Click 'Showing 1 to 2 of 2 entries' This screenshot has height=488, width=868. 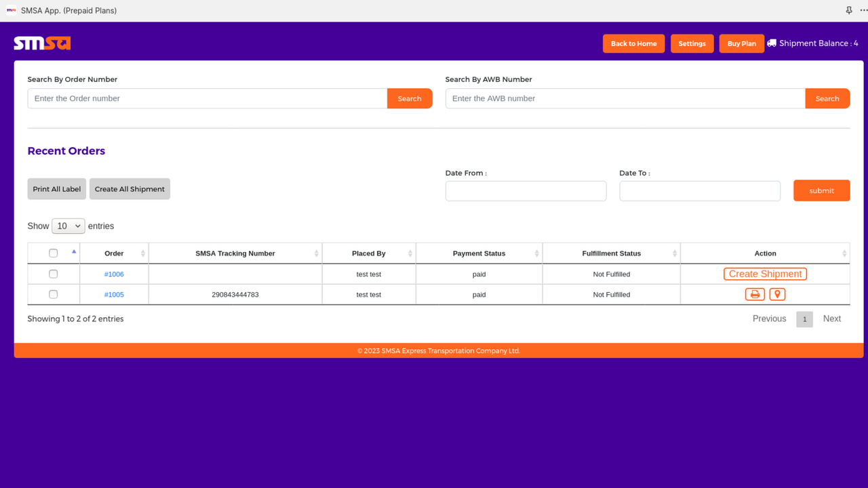(75, 319)
